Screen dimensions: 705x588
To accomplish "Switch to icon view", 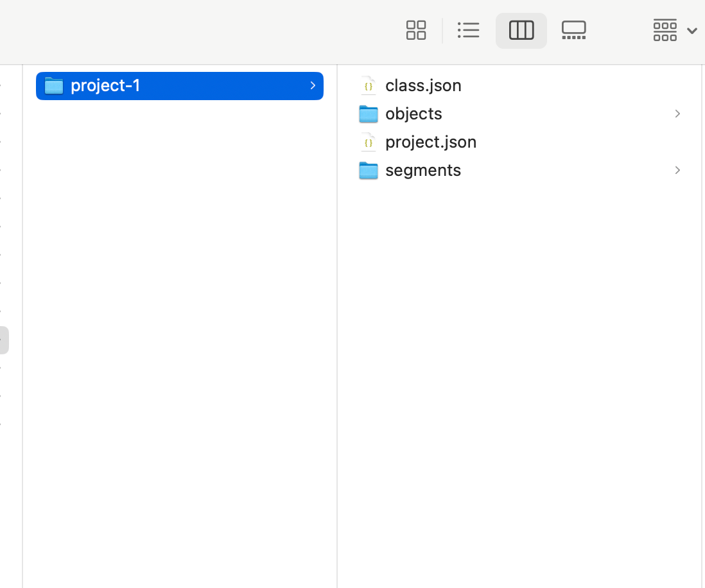I will click(x=416, y=30).
